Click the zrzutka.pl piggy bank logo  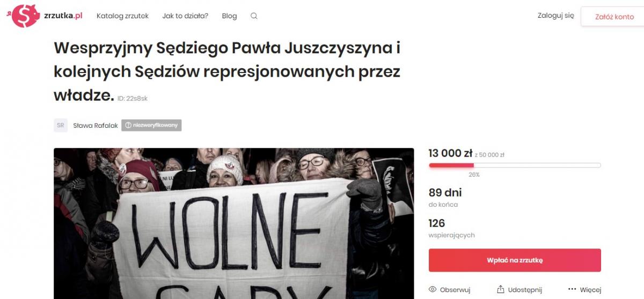click(25, 16)
